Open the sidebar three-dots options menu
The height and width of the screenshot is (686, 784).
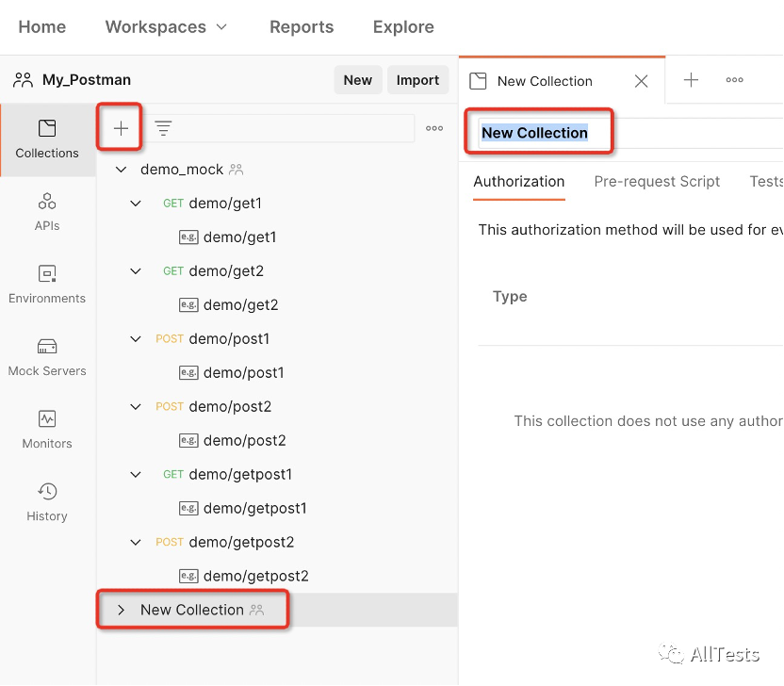tap(434, 128)
